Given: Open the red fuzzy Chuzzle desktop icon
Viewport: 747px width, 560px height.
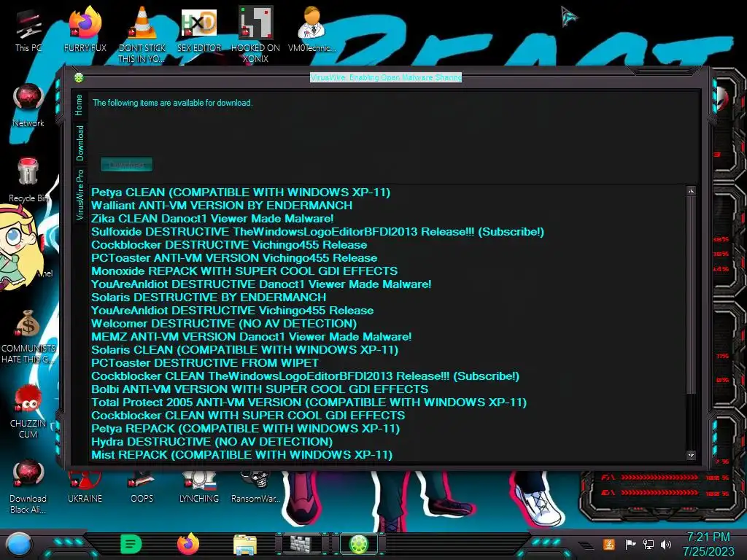Looking at the screenshot, I should pos(28,411).
